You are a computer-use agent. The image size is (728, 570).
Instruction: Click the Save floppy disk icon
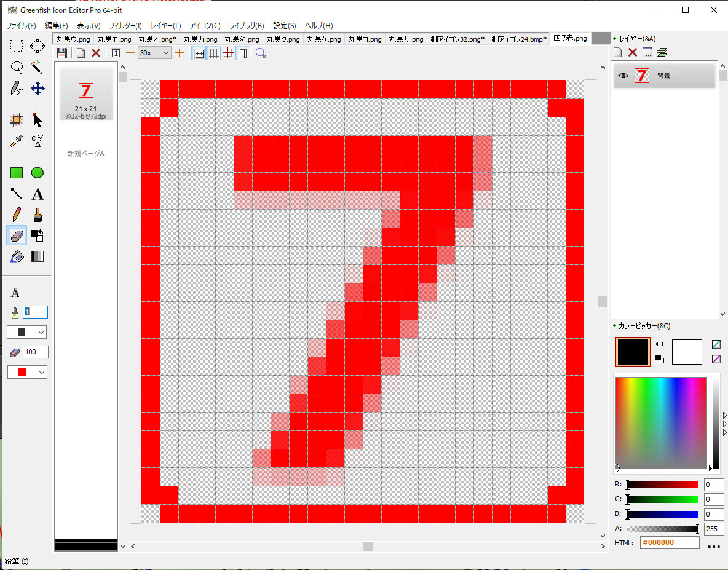tap(62, 53)
